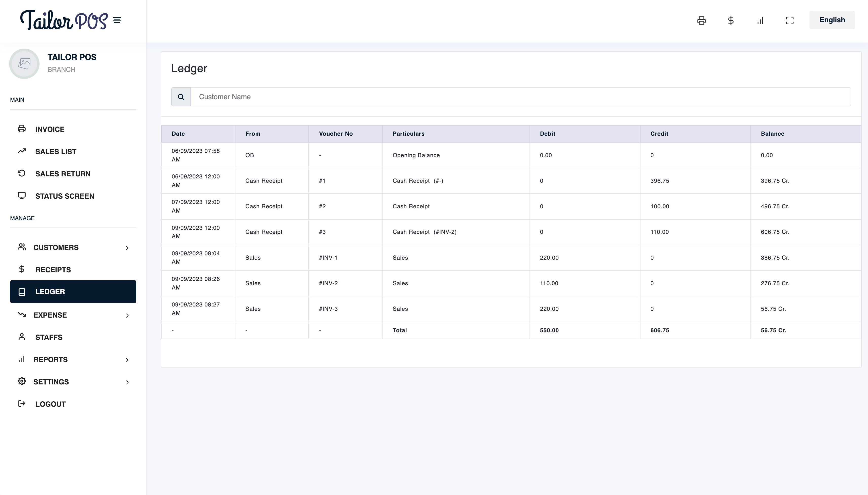This screenshot has width=868, height=495.
Task: Open the Invoice menu item
Action: click(x=50, y=129)
